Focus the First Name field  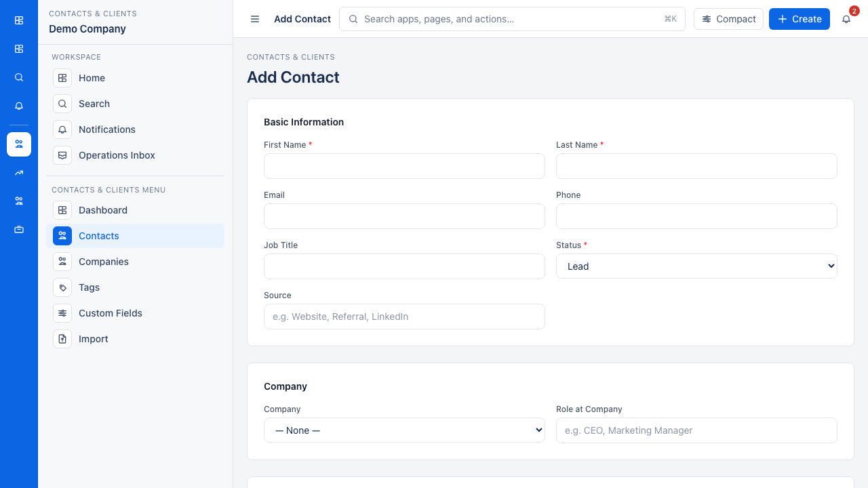point(404,166)
